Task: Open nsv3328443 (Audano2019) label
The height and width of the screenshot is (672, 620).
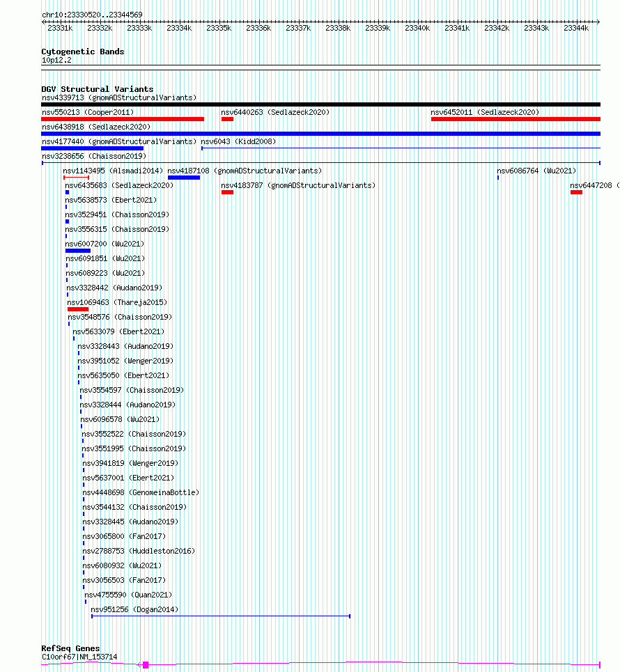Action: (x=125, y=346)
